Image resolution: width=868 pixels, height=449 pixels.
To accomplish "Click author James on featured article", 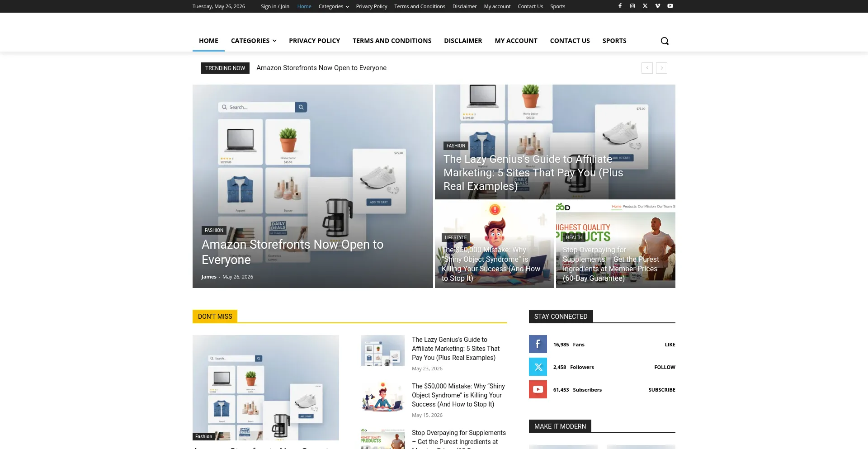I will (209, 277).
